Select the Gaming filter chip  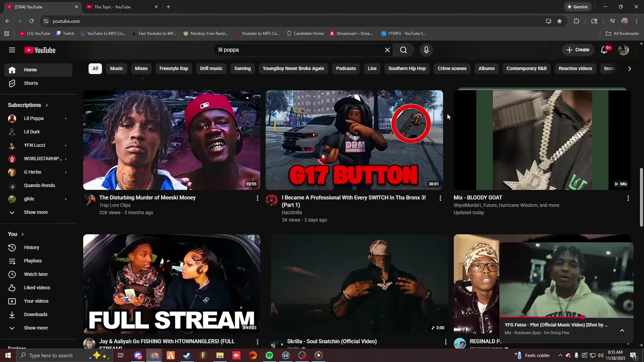tap(243, 68)
